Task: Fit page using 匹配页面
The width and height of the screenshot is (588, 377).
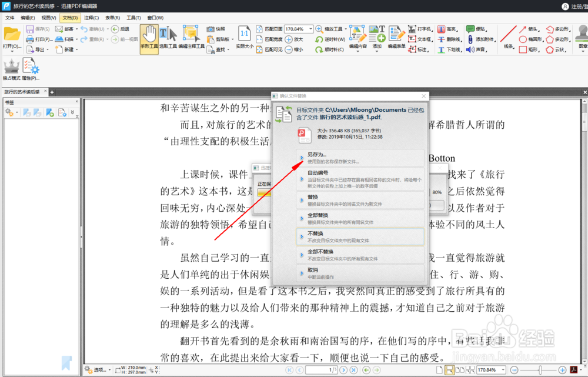Action: 269,29
